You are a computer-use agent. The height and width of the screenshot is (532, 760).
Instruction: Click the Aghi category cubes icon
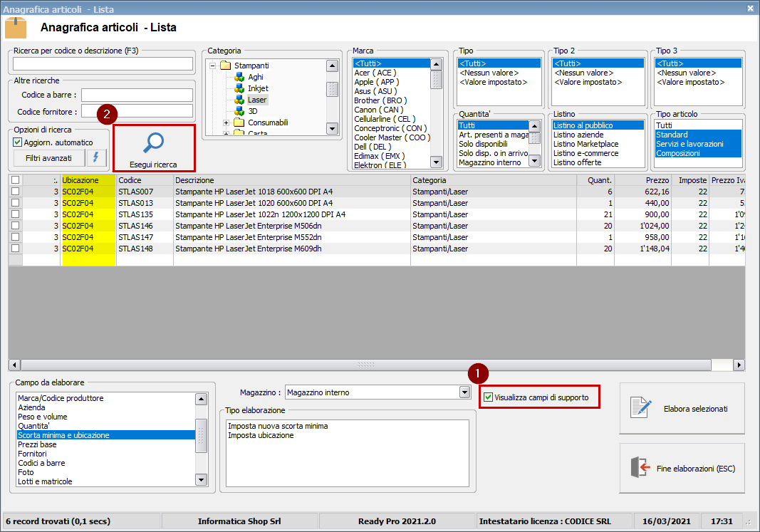[239, 77]
